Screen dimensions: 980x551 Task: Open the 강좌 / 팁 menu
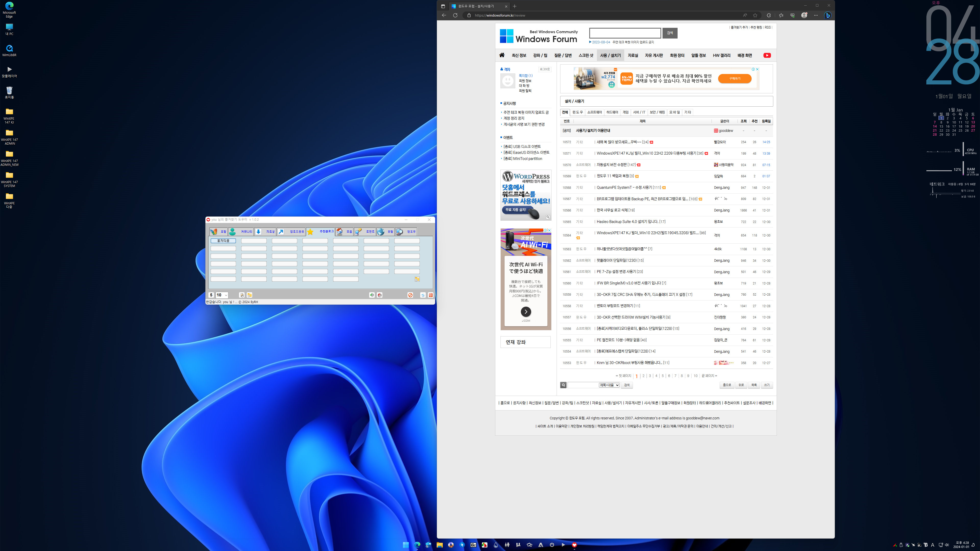[540, 56]
